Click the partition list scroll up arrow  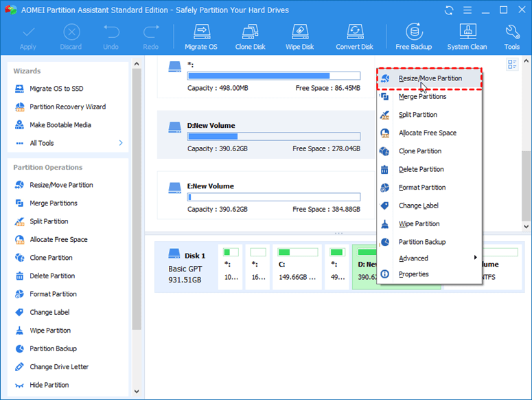(x=527, y=61)
